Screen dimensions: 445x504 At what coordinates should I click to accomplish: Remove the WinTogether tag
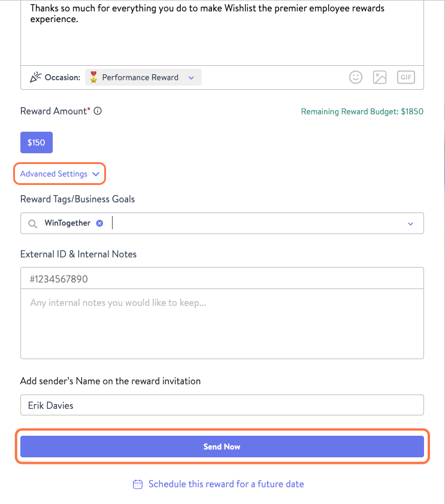click(99, 223)
